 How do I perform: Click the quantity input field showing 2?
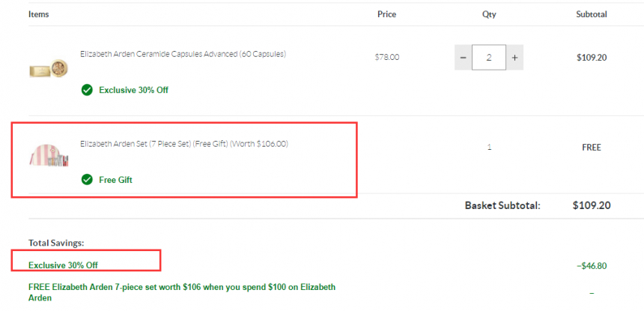click(489, 58)
